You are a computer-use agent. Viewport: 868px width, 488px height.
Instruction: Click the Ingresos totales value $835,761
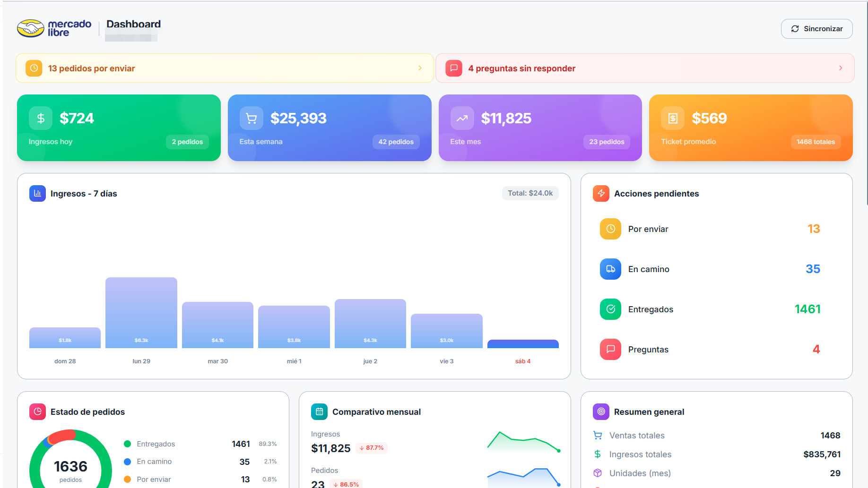click(x=822, y=454)
